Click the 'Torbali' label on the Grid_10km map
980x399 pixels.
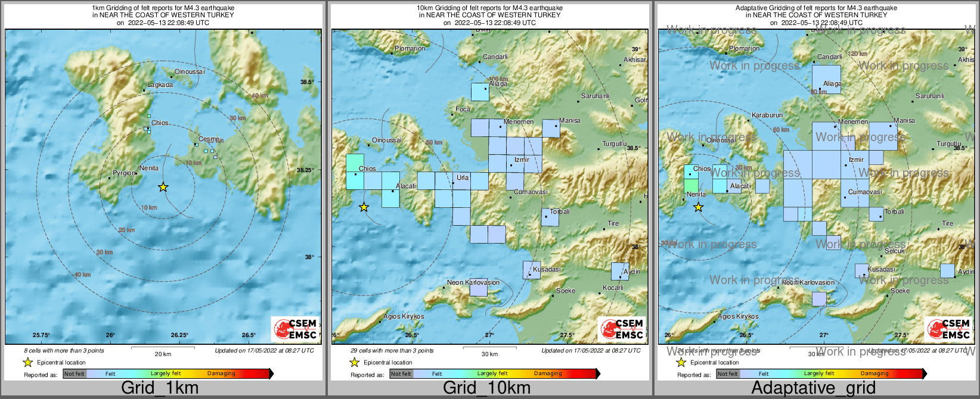(x=560, y=211)
